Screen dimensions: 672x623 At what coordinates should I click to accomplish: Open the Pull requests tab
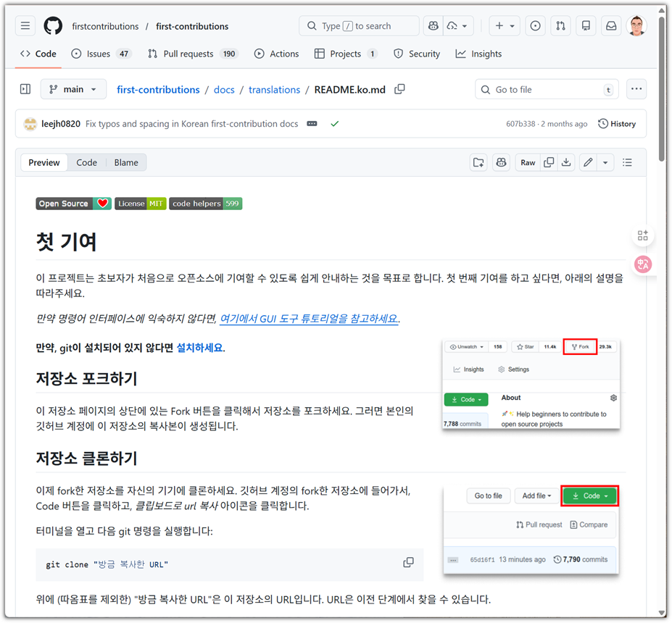[x=193, y=54]
